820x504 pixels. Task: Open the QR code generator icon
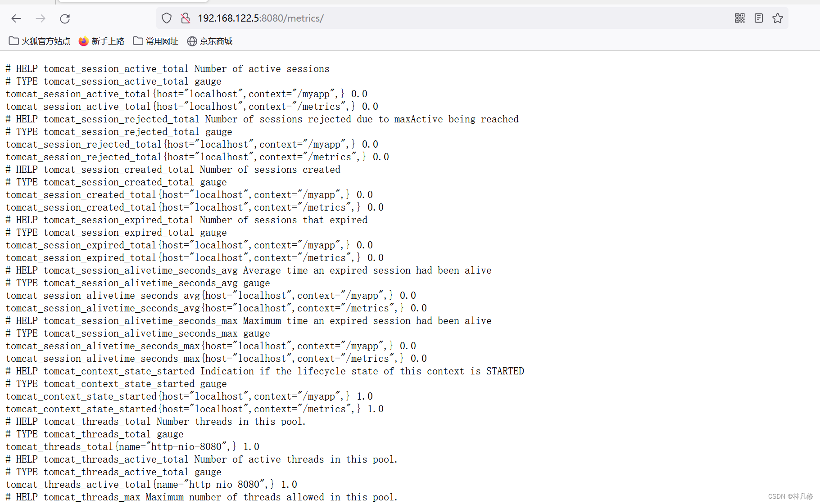740,18
